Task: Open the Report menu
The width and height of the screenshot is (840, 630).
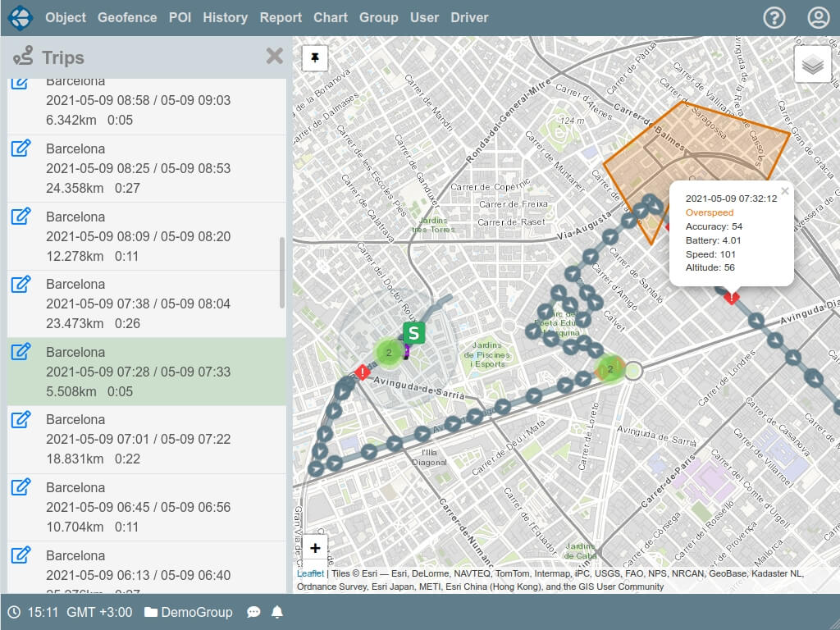Action: coord(281,17)
